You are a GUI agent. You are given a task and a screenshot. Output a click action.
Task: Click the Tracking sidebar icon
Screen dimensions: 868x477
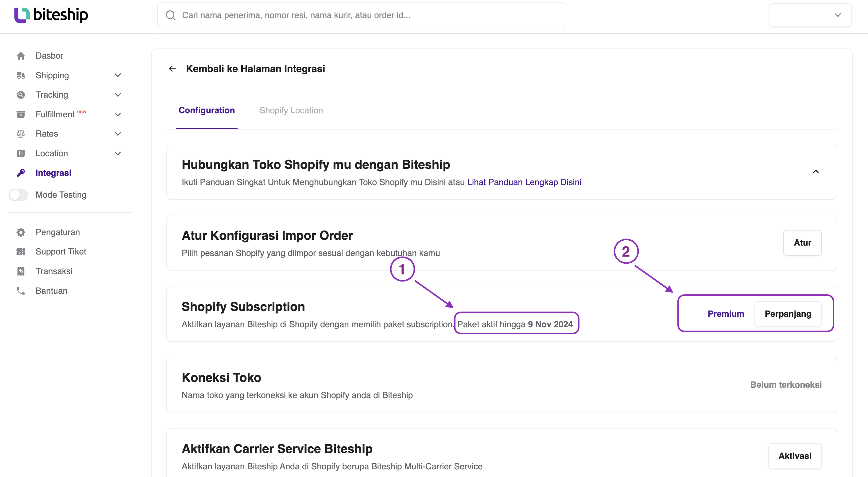[21, 95]
